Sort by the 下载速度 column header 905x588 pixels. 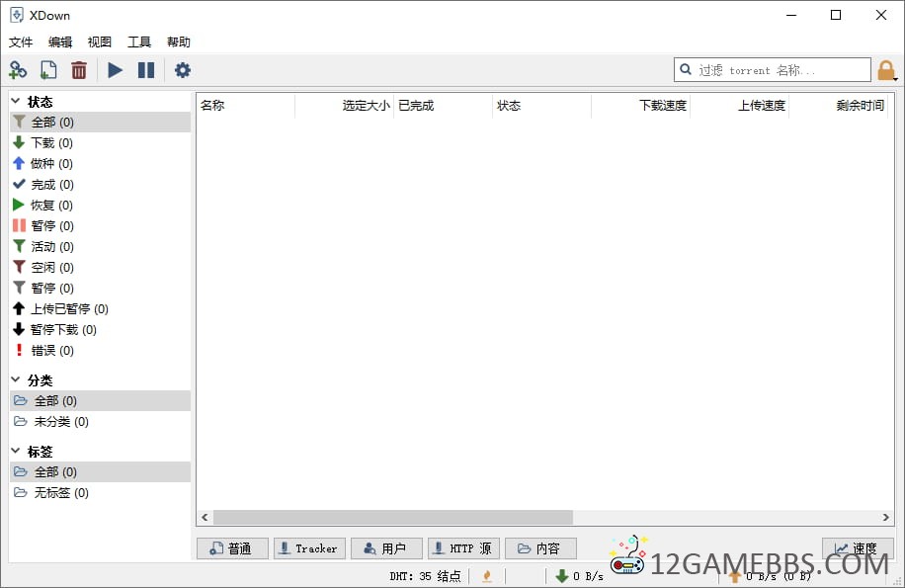click(x=640, y=106)
